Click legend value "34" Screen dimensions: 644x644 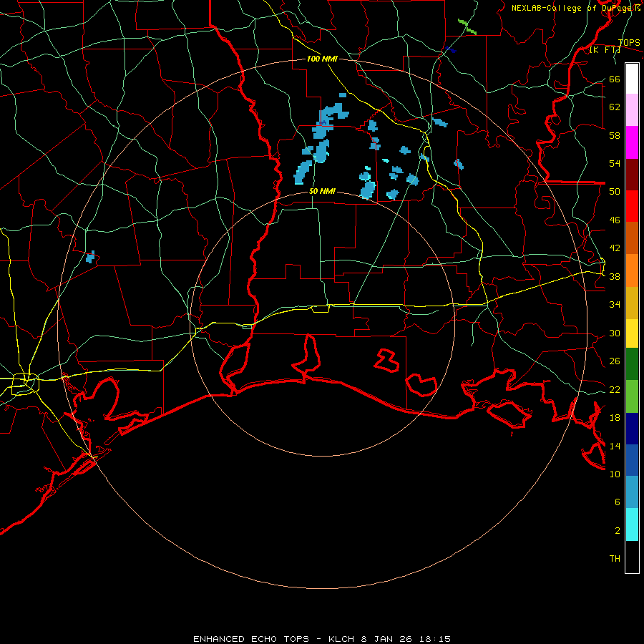[x=615, y=304]
